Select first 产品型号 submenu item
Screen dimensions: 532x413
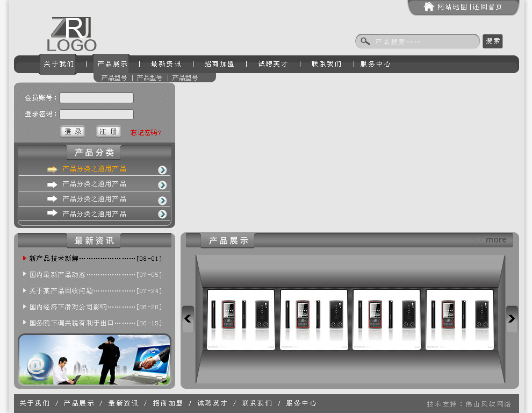[114, 78]
